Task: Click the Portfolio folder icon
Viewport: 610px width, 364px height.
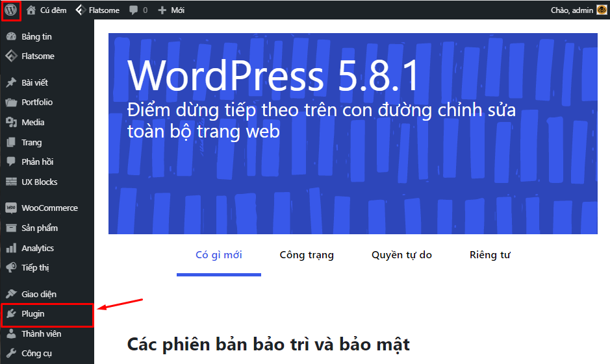Action: pos(11,102)
